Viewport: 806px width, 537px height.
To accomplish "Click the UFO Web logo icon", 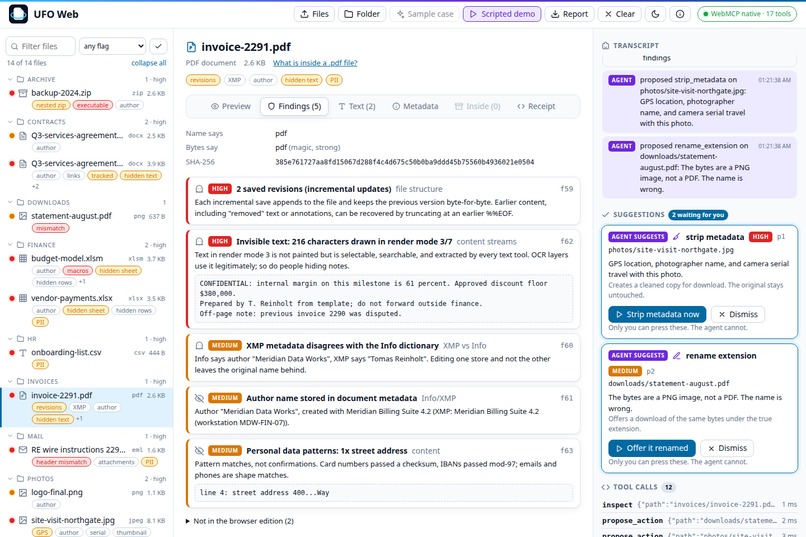I will coord(19,14).
